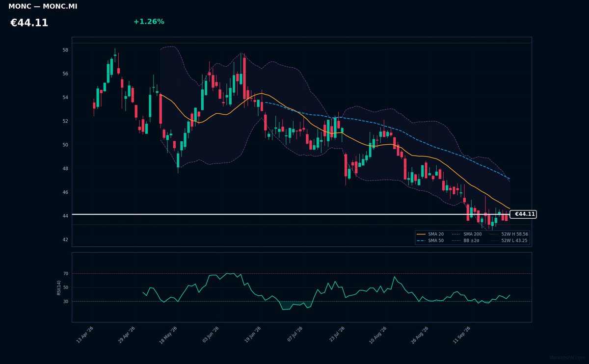Viewport: 589px width, 364px height.
Task: Select the €44.11 price tag on the current price line
Action: (523, 214)
